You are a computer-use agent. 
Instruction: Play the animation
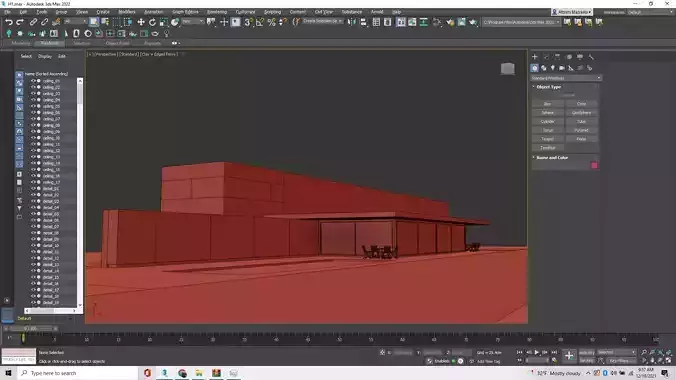click(537, 352)
